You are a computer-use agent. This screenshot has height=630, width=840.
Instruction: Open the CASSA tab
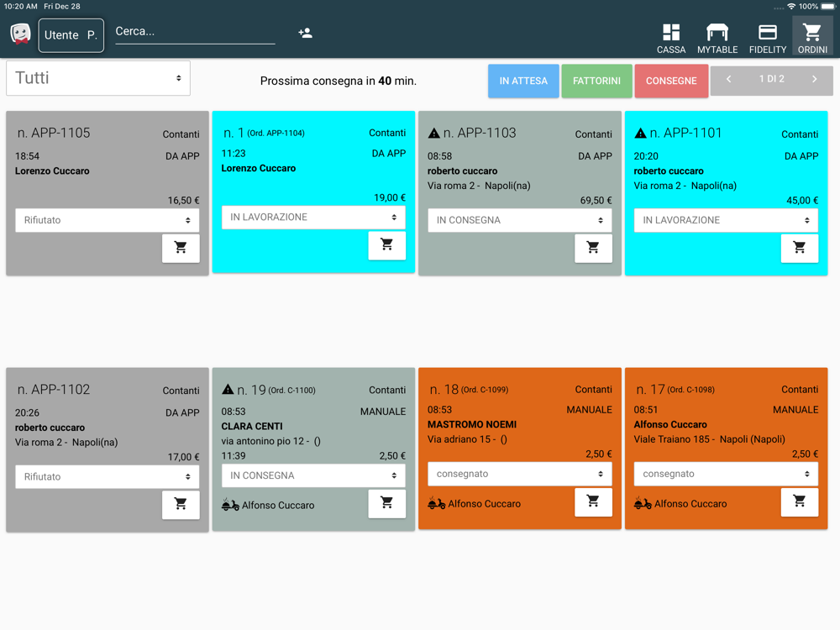tap(671, 38)
